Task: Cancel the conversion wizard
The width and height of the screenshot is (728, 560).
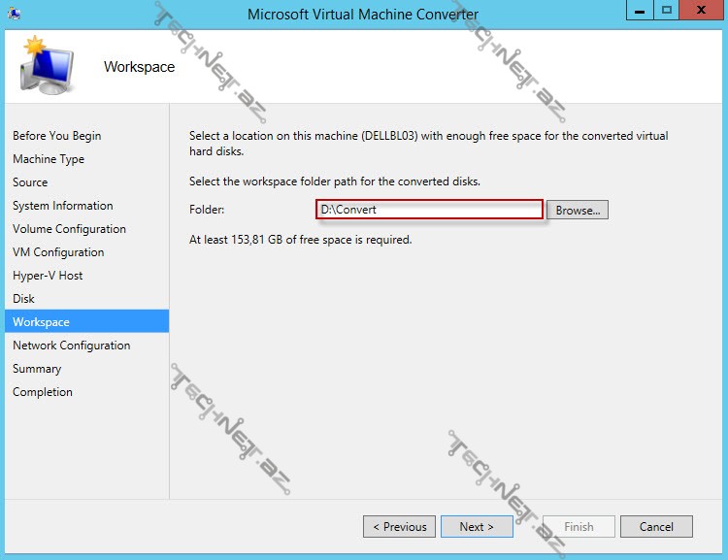Action: [656, 527]
